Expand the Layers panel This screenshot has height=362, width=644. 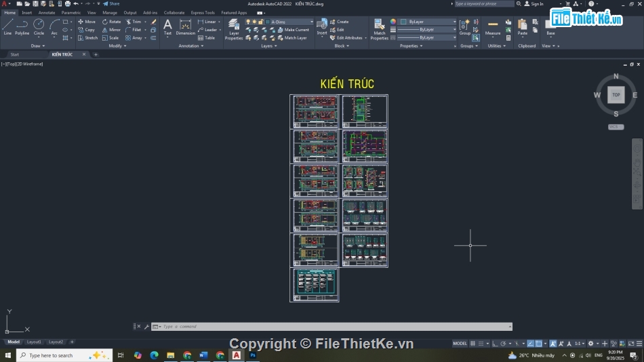click(269, 46)
